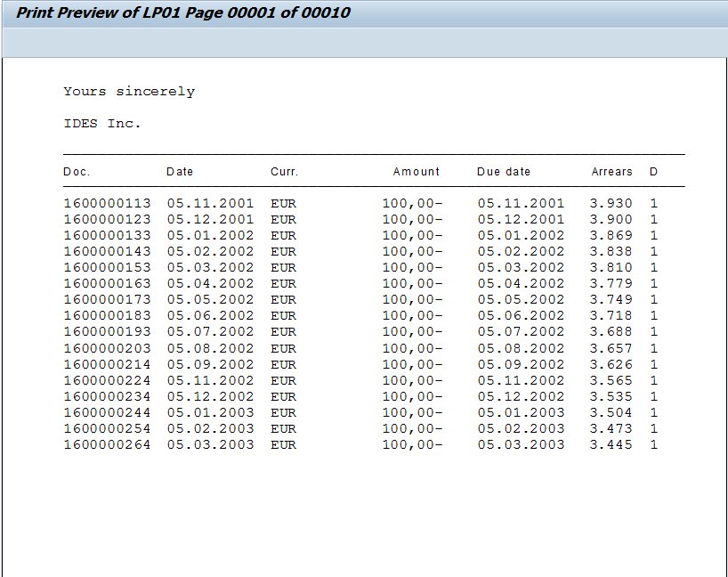Click the Print Preview of LP01 title bar
Viewport: 728px width, 577px height.
pos(178,12)
